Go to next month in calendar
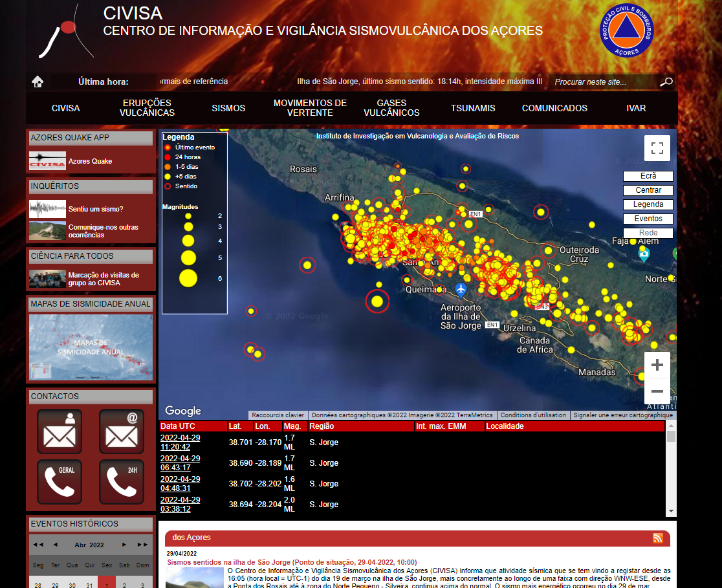The image size is (722, 588). click(x=125, y=545)
